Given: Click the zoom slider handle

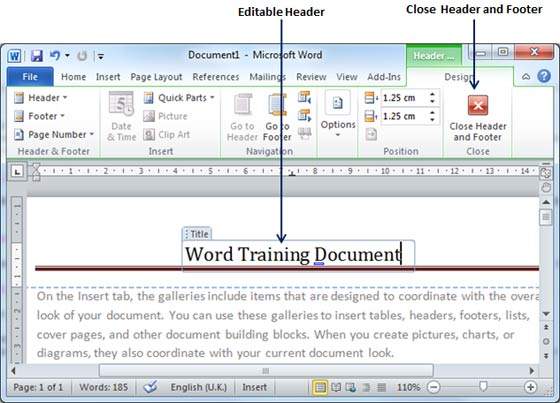Looking at the screenshot, I should click(x=483, y=386).
